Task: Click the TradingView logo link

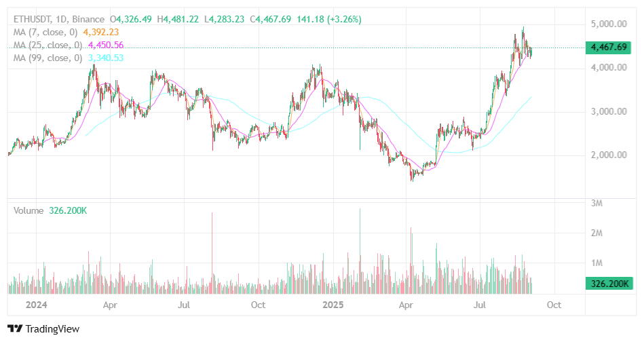Action: 43,329
